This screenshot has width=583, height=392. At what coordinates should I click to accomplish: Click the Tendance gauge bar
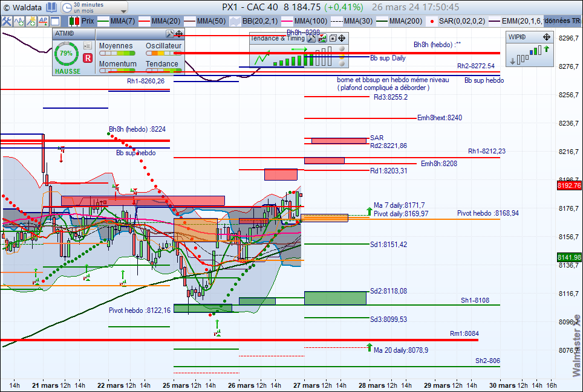pos(164,71)
